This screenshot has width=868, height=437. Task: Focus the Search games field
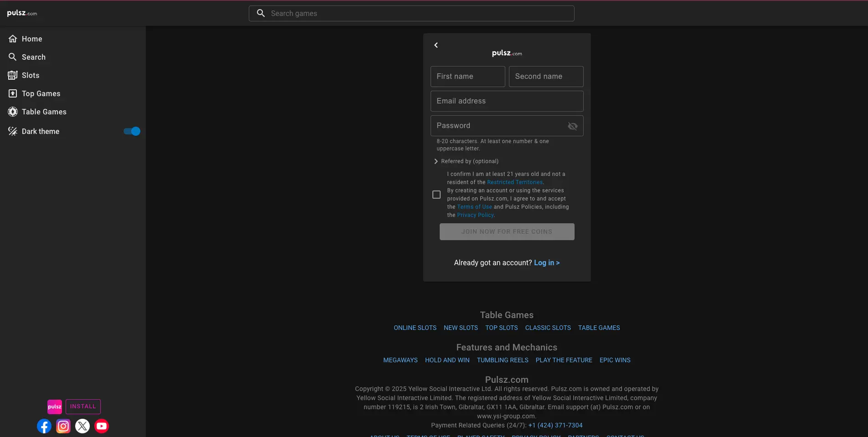[411, 13]
